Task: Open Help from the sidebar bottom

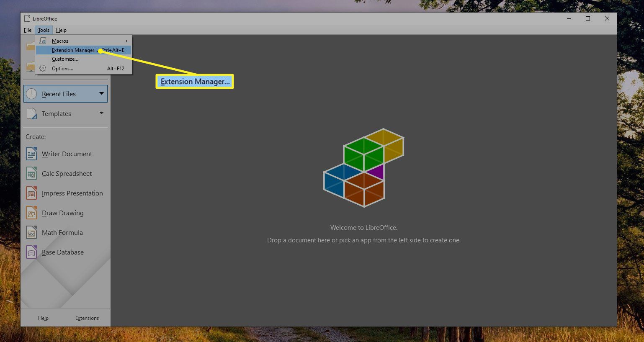Action: point(43,318)
